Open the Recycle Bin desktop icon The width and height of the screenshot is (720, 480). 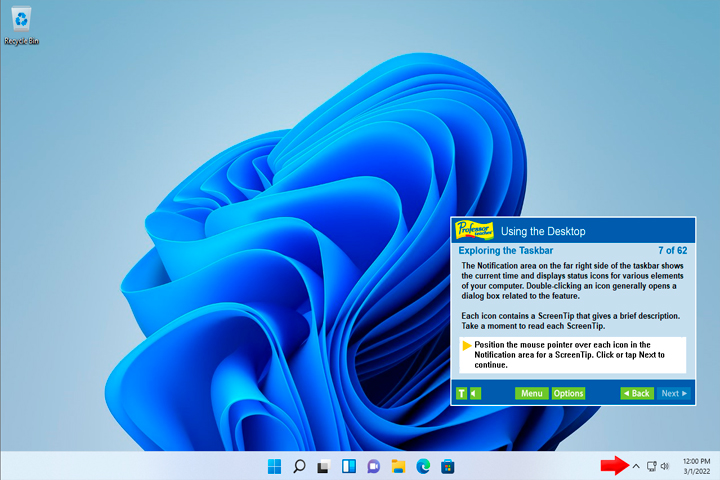tap(21, 26)
